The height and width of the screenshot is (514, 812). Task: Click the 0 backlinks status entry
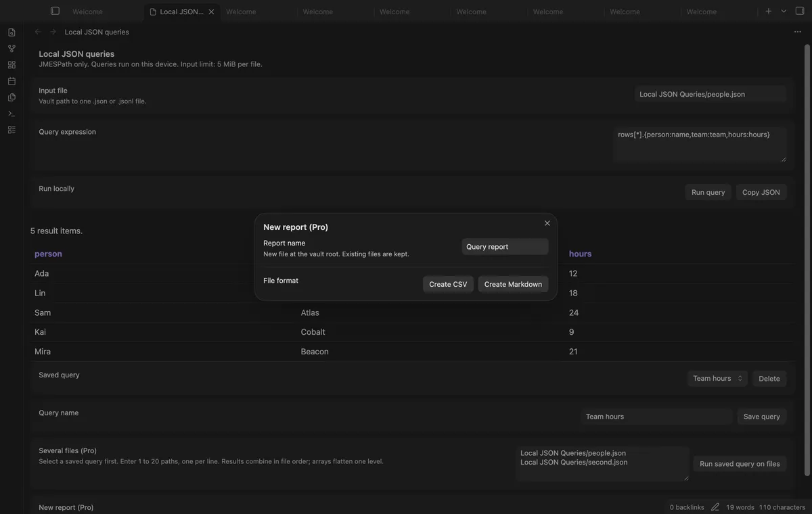point(687,507)
